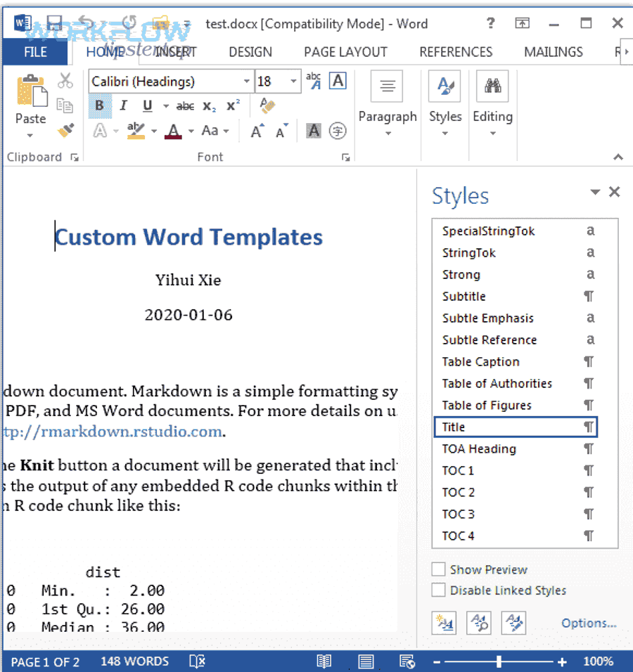Collapse the ribbon with chevron

point(618,157)
